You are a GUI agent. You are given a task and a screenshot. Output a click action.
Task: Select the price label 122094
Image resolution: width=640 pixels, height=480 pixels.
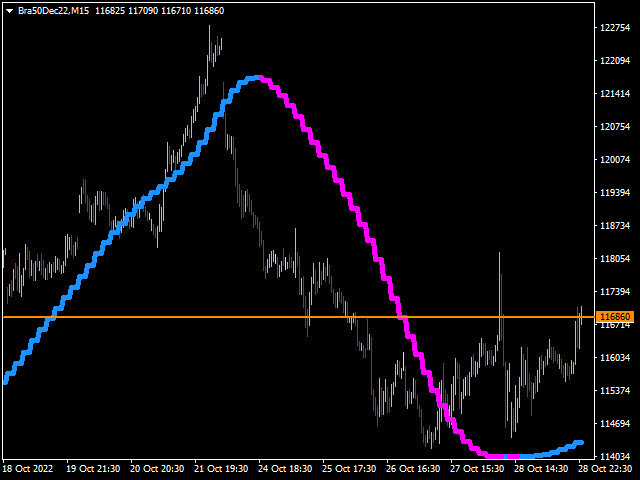pyautogui.click(x=615, y=61)
